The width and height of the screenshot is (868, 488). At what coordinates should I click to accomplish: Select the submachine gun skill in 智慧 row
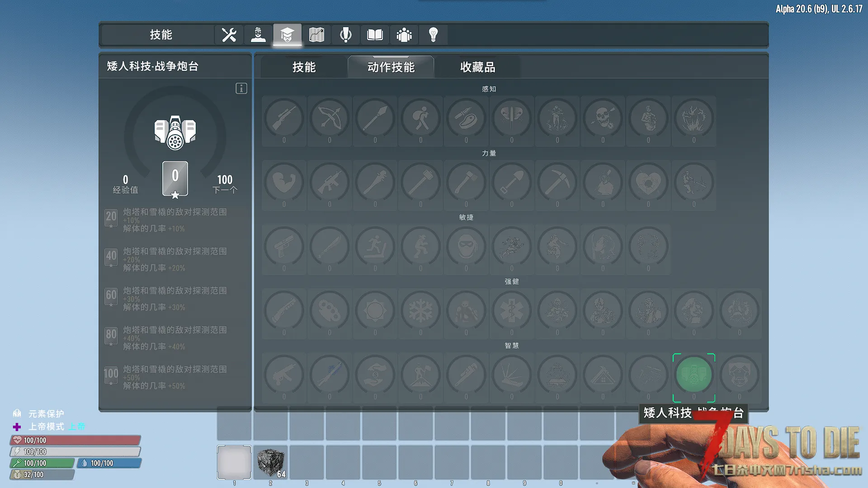tap(284, 377)
